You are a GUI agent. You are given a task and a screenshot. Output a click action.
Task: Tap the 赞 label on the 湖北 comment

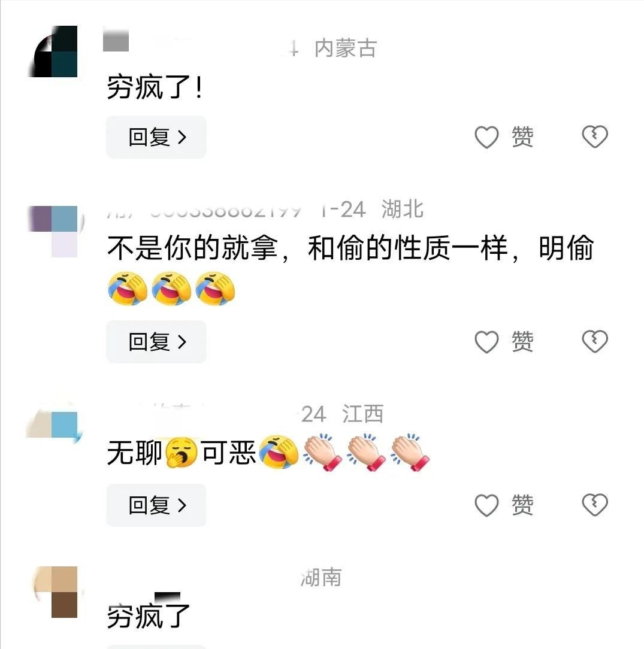tap(522, 342)
